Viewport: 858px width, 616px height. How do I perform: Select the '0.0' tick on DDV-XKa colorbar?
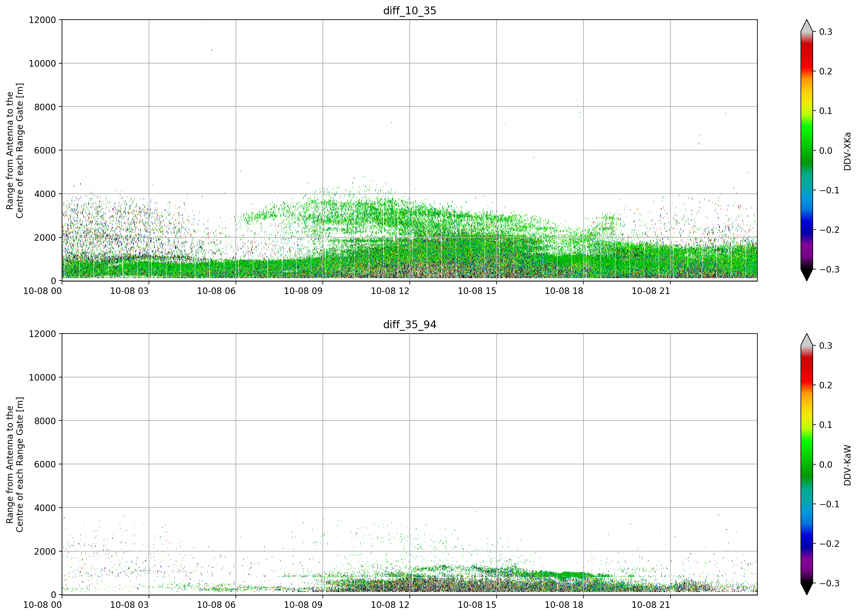tap(826, 151)
